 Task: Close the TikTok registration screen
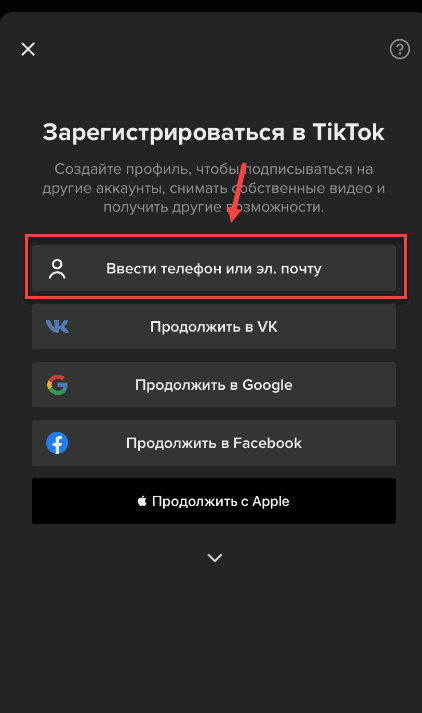(x=28, y=49)
